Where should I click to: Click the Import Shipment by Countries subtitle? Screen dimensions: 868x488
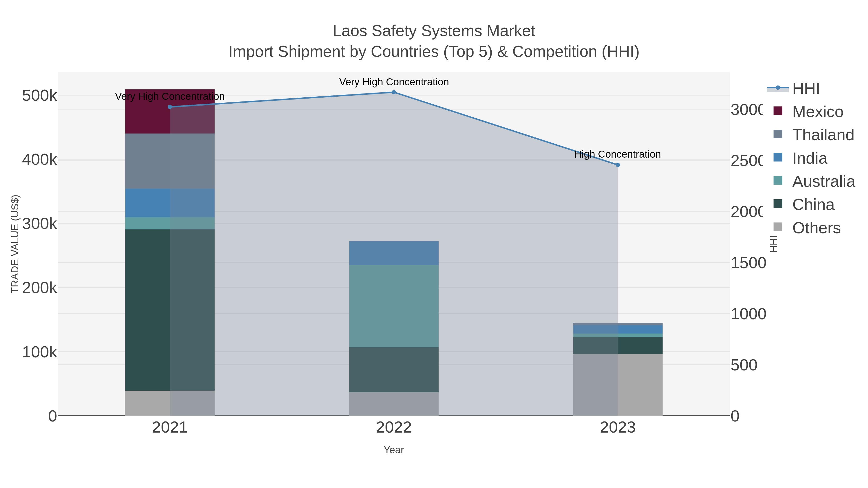click(x=434, y=52)
